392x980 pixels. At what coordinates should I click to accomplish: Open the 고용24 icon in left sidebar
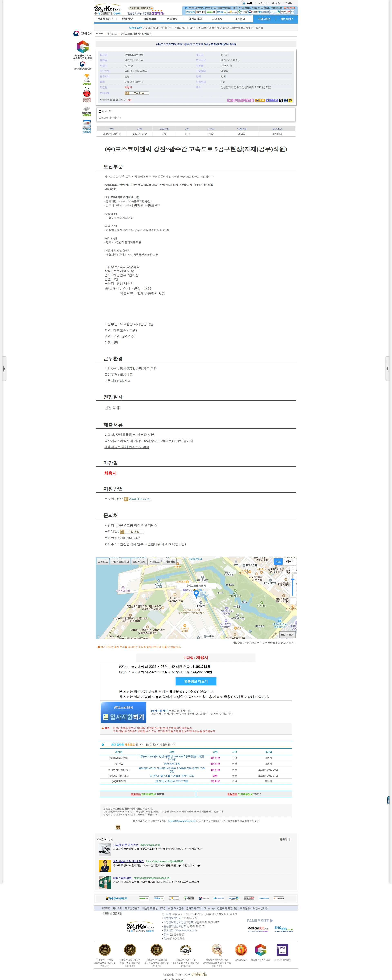(x=83, y=34)
